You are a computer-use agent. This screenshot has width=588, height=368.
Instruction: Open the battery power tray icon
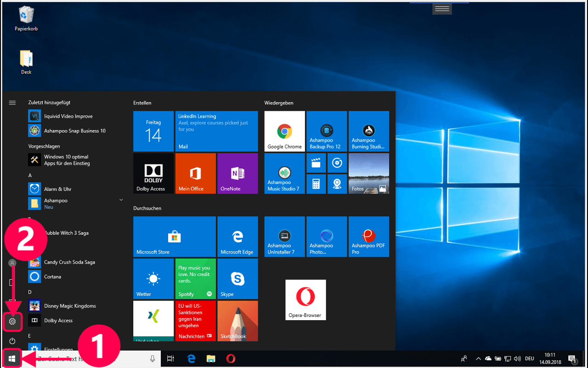pos(498,359)
